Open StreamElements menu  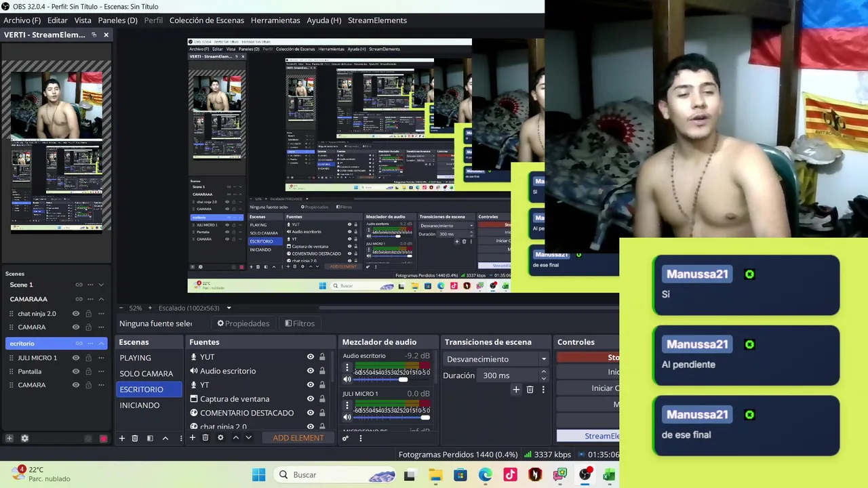(x=377, y=20)
